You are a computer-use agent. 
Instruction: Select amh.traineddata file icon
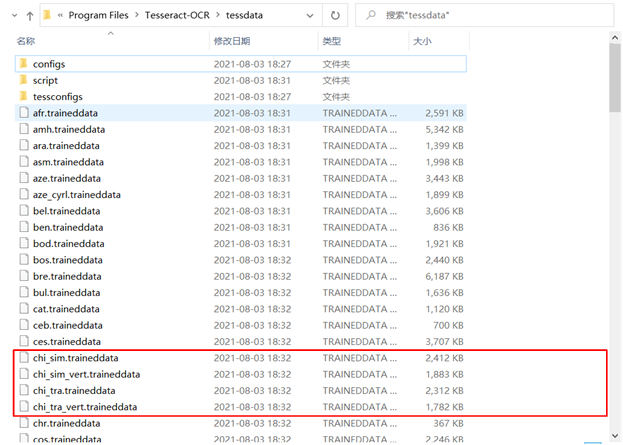(x=24, y=129)
